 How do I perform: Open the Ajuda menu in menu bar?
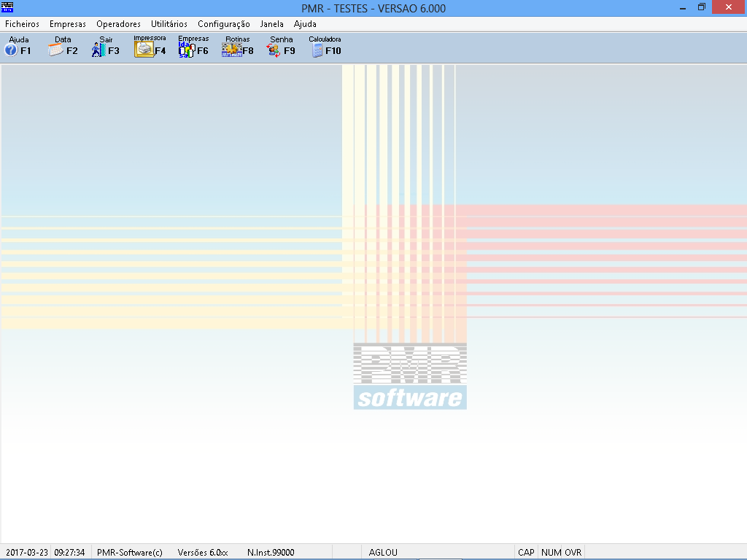(x=305, y=24)
